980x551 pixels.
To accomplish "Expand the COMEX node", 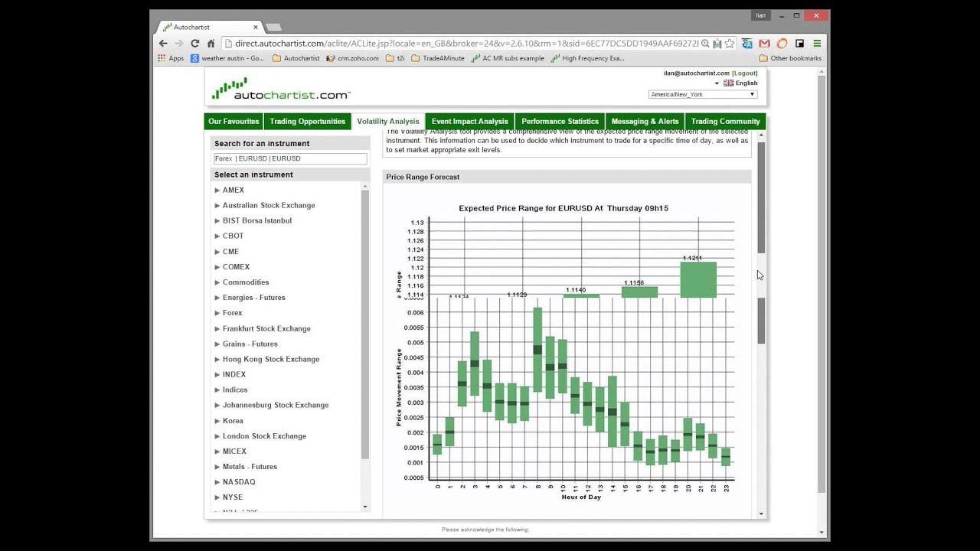I will (x=217, y=266).
